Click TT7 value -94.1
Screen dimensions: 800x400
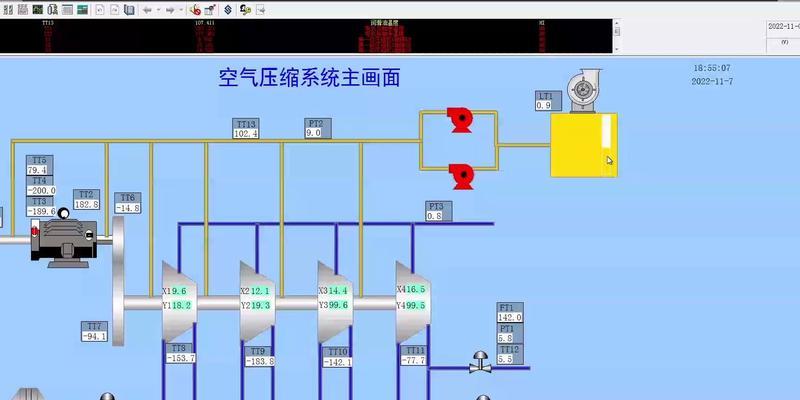pyautogui.click(x=94, y=337)
